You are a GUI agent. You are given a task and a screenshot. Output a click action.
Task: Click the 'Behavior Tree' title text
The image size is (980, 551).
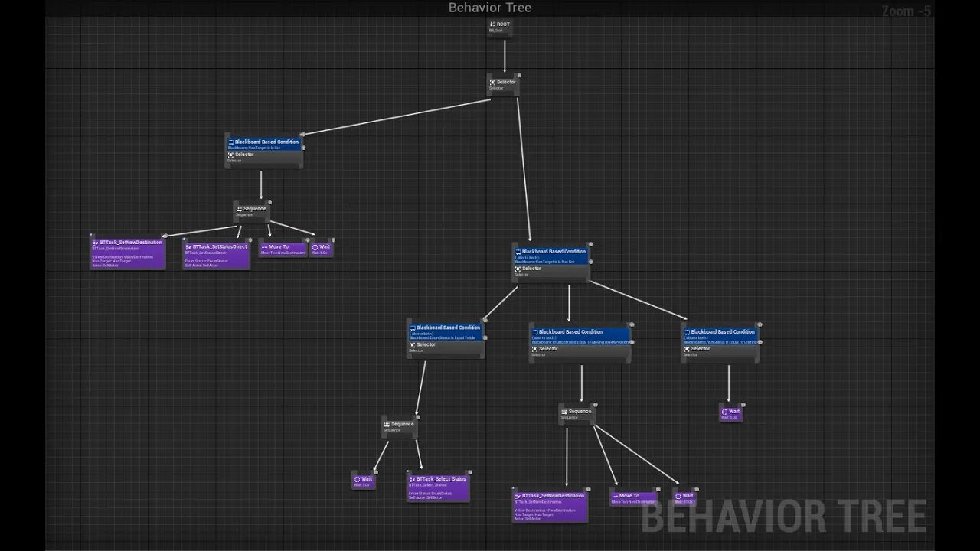click(490, 8)
